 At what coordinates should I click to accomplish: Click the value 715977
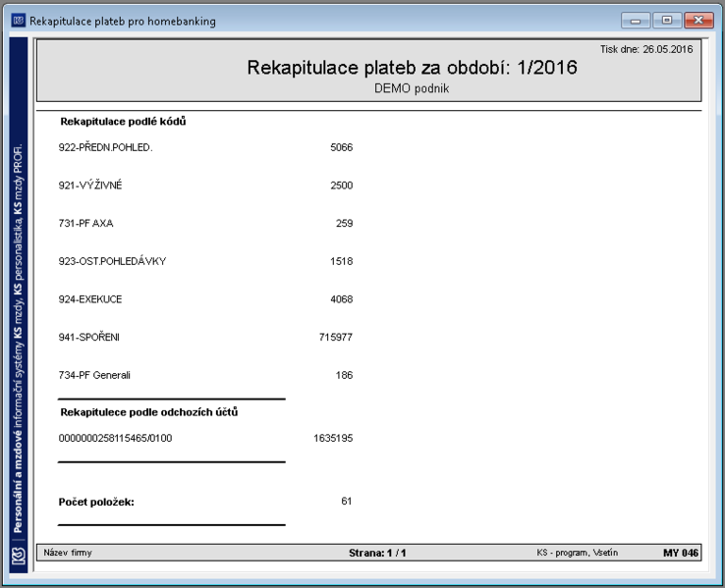(336, 337)
